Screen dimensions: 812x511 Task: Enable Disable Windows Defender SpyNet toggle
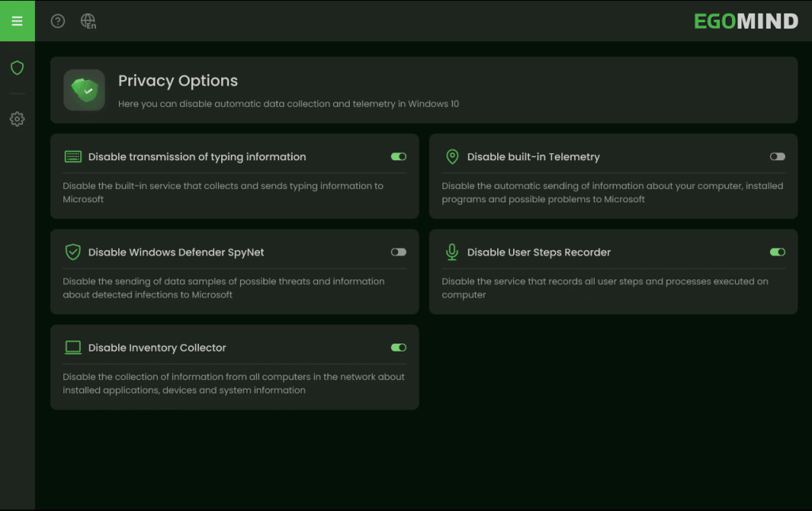(x=398, y=252)
